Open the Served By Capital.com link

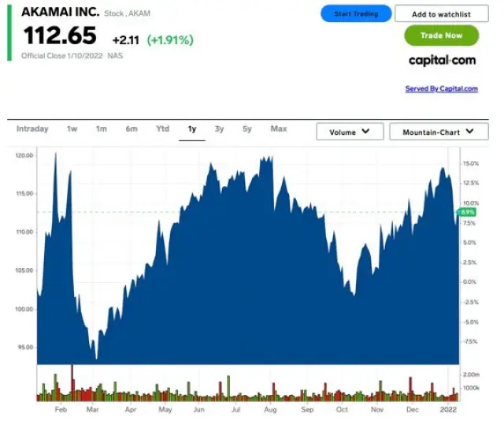tap(441, 89)
